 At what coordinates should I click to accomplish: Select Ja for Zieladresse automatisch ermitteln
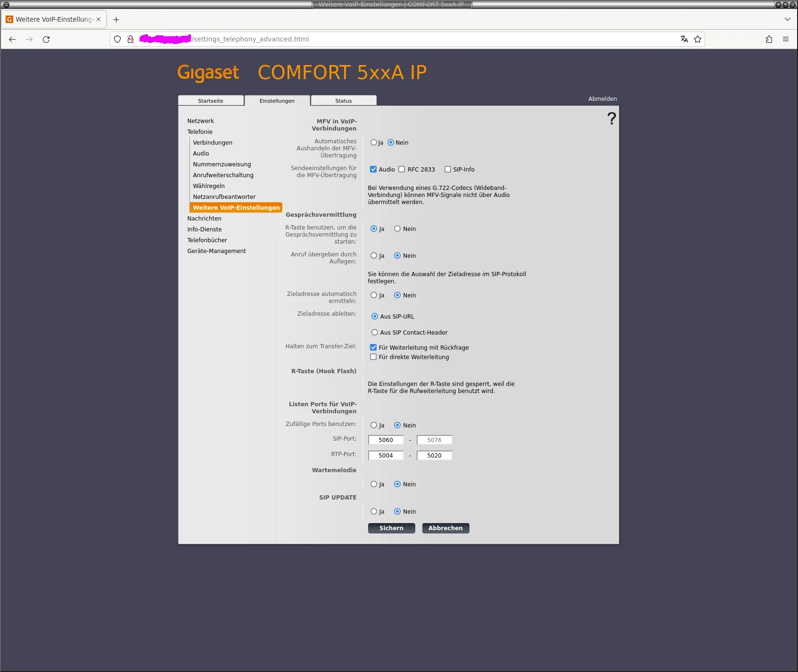(x=374, y=295)
